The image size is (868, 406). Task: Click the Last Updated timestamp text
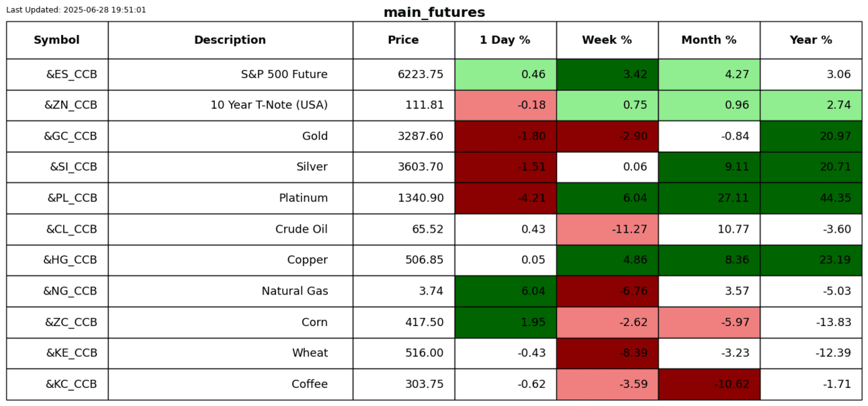(x=76, y=10)
